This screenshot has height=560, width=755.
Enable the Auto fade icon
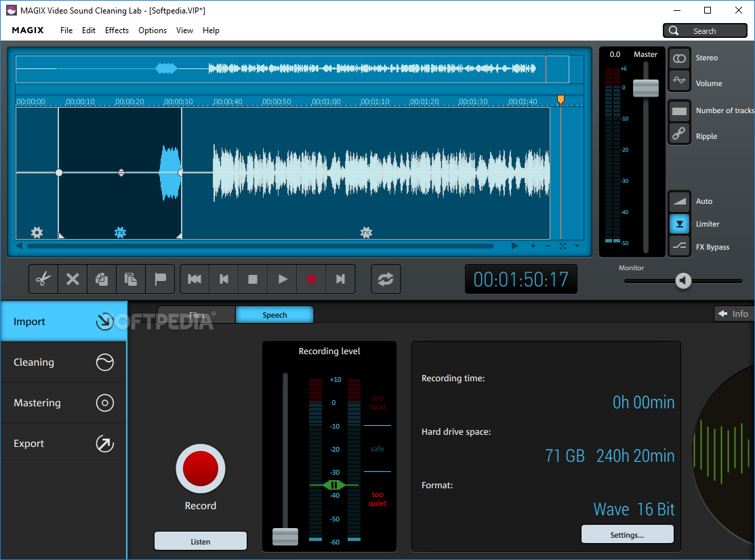679,201
